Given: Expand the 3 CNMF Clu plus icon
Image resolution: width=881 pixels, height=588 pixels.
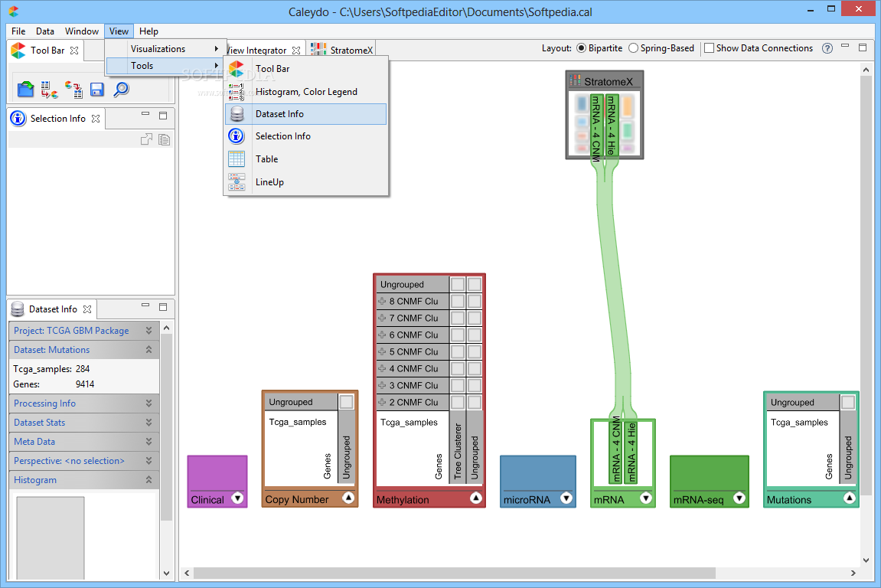Looking at the screenshot, I should [x=383, y=386].
